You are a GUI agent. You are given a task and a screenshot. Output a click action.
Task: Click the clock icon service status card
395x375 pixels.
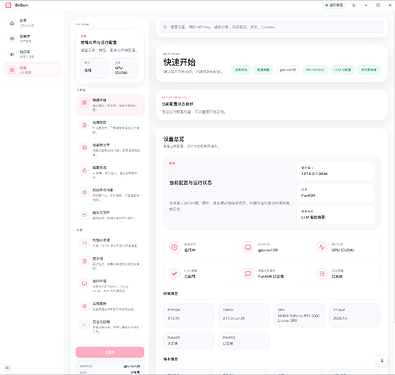[x=198, y=247]
